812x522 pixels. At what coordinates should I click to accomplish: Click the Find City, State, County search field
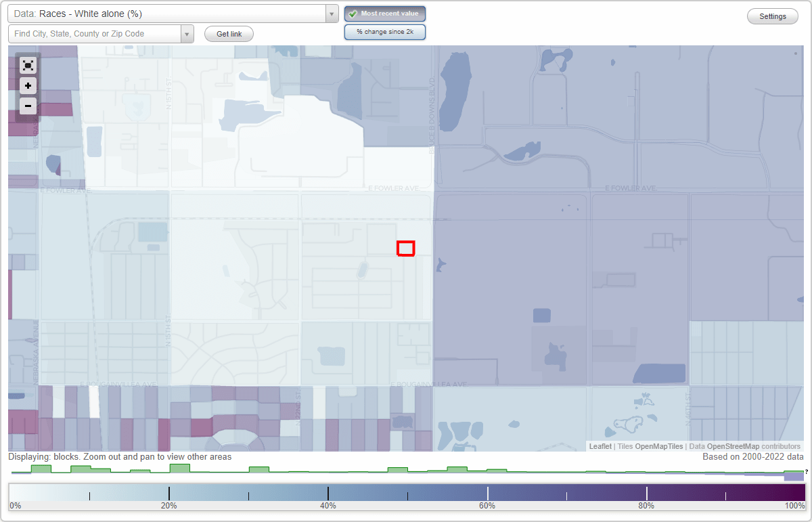95,34
